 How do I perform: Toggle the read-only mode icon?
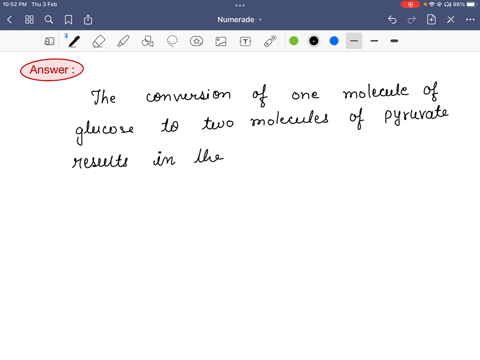[x=49, y=41]
